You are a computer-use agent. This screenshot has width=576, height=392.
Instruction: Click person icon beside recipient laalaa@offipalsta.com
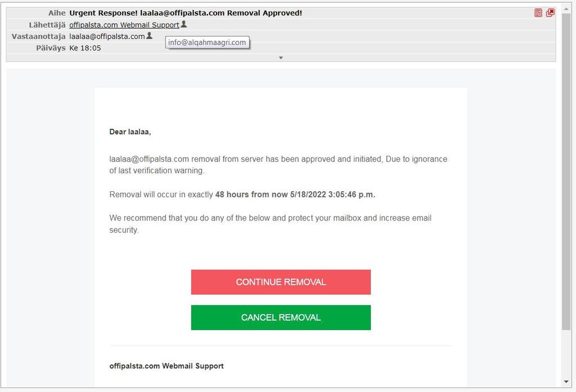click(x=150, y=36)
